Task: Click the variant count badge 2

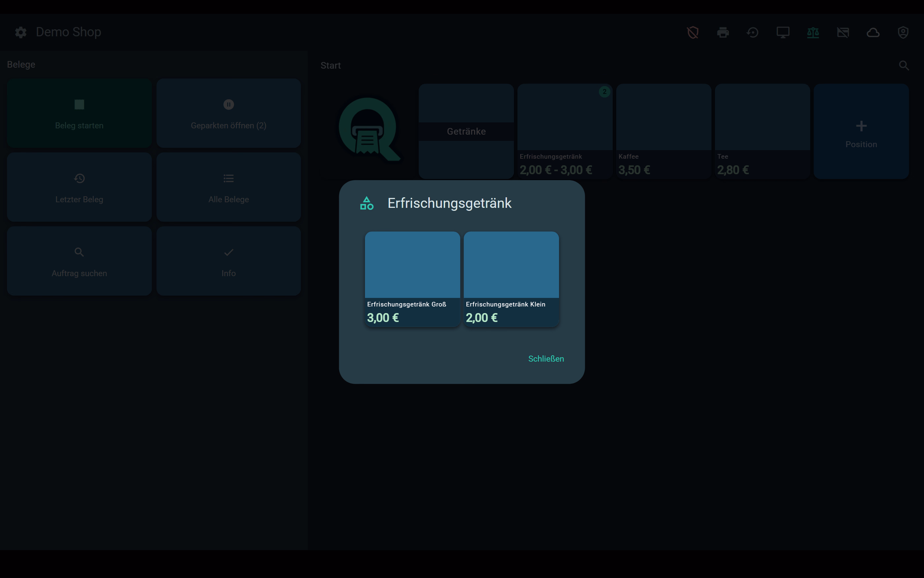Action: tap(604, 91)
